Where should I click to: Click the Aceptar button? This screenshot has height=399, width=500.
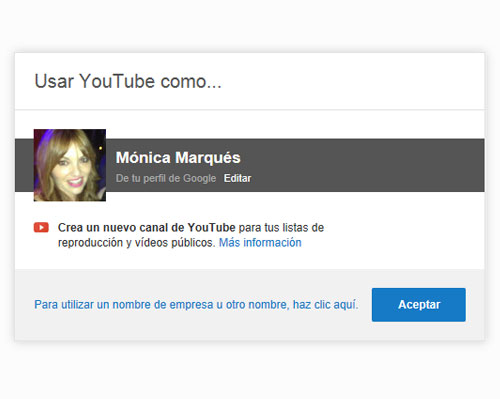(419, 305)
